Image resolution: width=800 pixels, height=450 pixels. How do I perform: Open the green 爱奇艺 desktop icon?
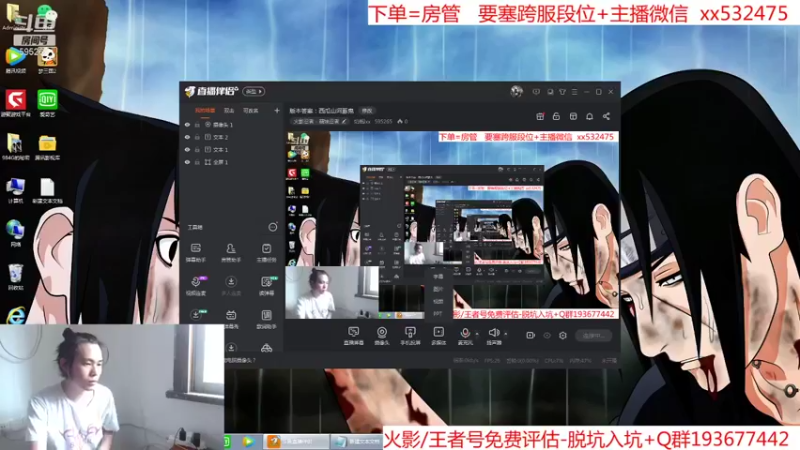(47, 104)
